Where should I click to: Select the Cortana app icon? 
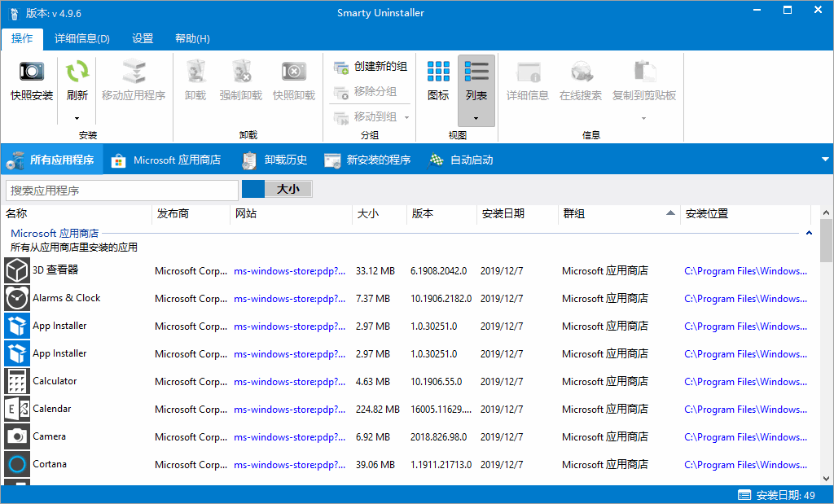[17, 463]
